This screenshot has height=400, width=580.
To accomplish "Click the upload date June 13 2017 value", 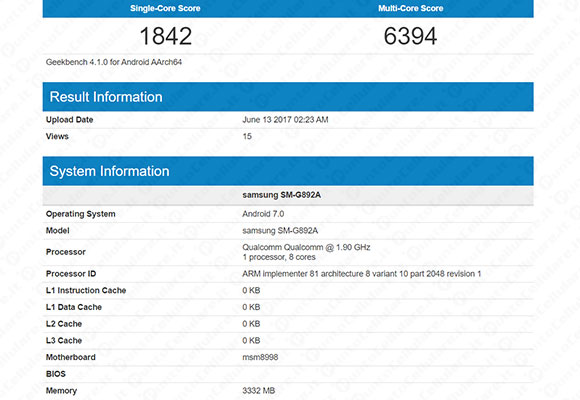I will pyautogui.click(x=285, y=120).
